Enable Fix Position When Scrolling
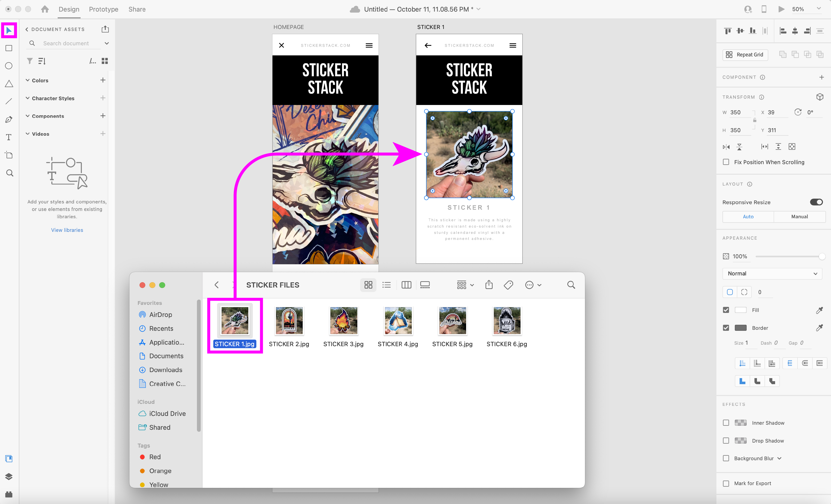831x504 pixels. (x=726, y=162)
